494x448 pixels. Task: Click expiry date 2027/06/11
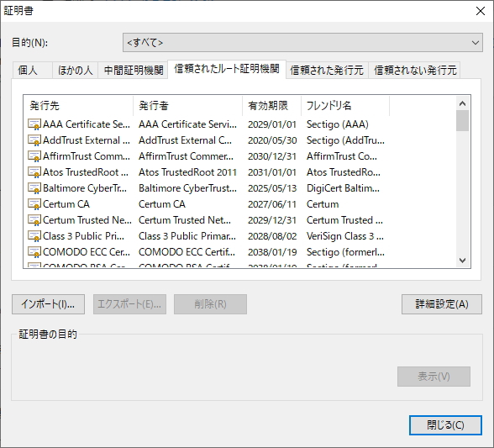pyautogui.click(x=272, y=204)
